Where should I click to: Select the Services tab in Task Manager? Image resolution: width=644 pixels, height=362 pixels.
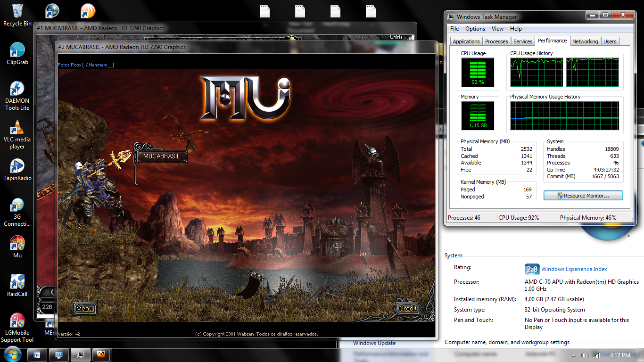point(523,41)
